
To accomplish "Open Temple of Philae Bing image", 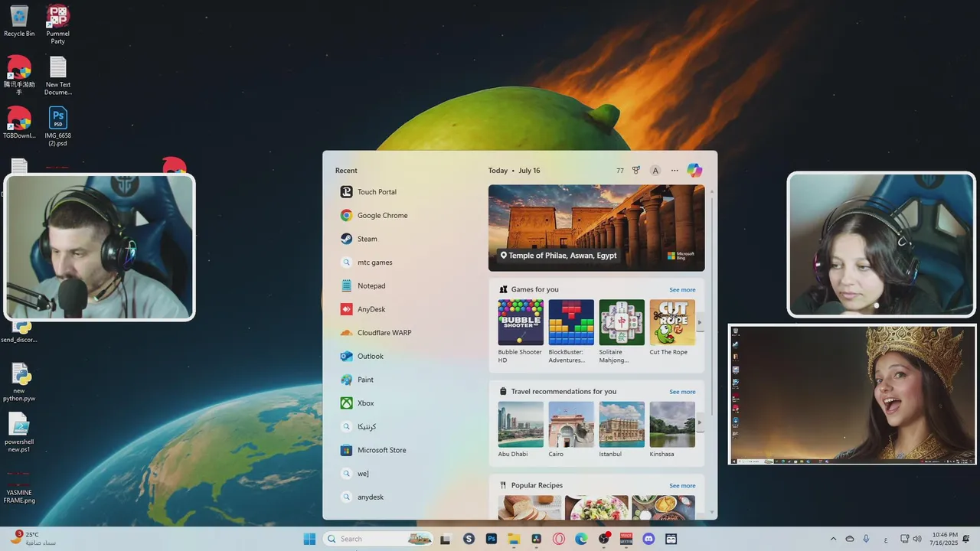I will click(596, 228).
